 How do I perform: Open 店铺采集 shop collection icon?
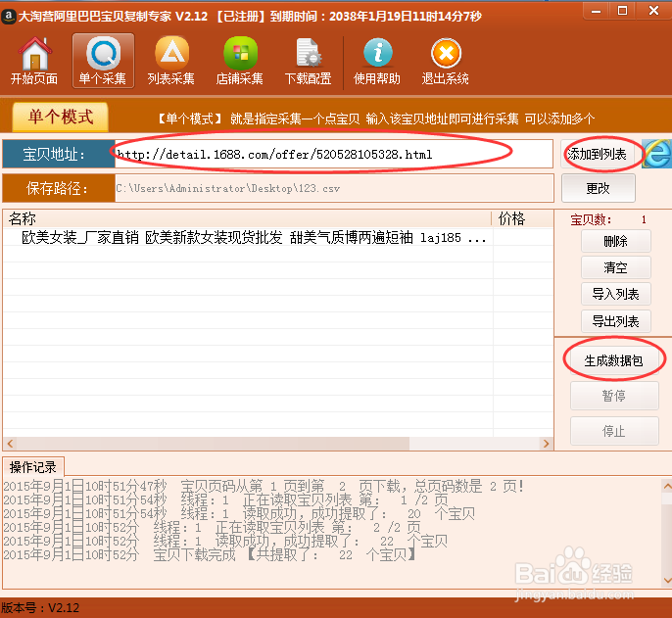(x=240, y=61)
